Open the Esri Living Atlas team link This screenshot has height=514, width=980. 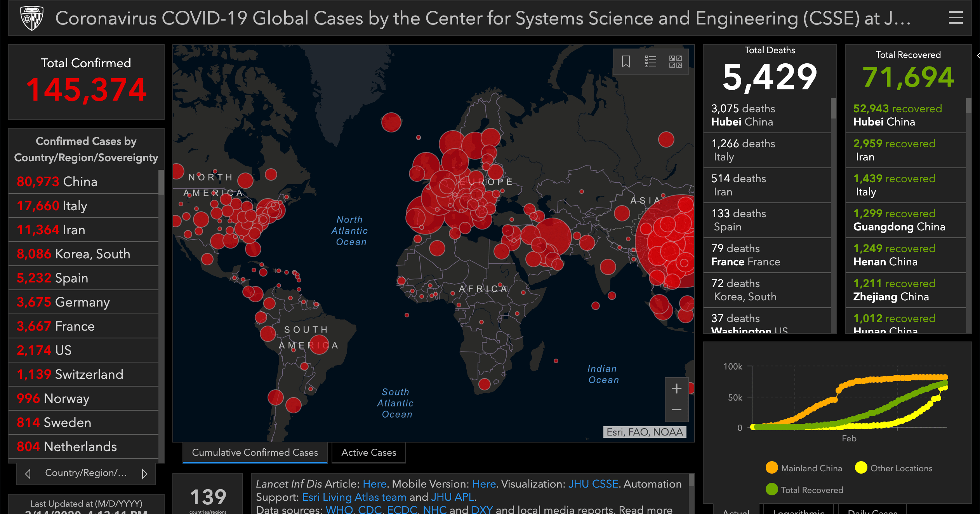(354, 497)
